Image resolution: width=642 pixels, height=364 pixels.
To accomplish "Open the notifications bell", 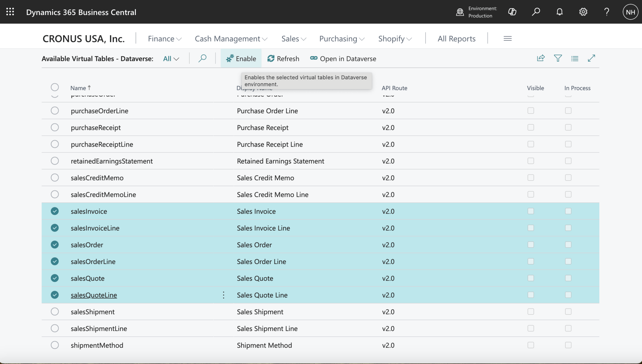I will 559,12.
